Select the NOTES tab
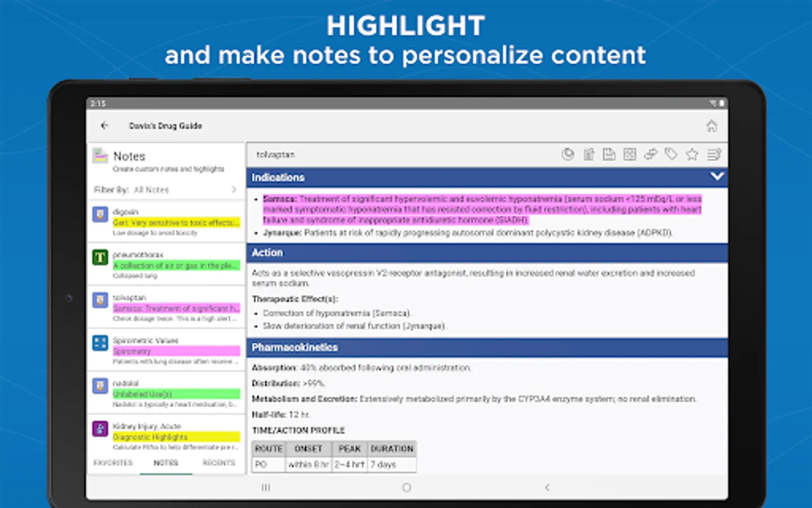 coord(166,463)
